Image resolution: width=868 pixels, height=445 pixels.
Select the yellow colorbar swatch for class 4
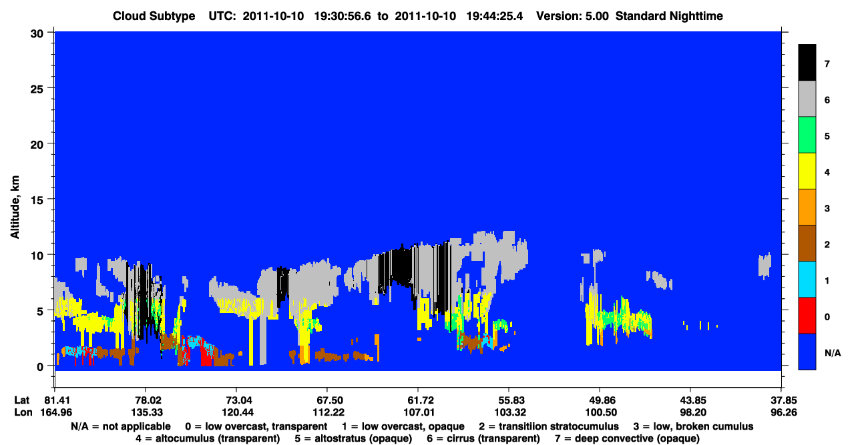click(807, 171)
